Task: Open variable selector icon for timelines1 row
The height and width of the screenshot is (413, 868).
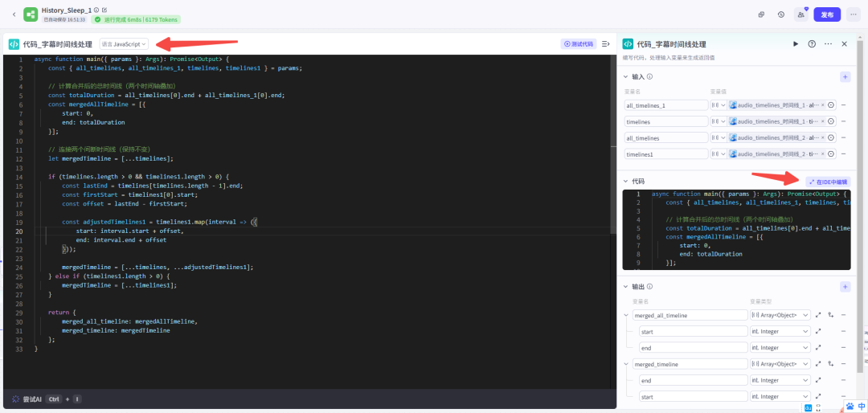Action: point(831,154)
